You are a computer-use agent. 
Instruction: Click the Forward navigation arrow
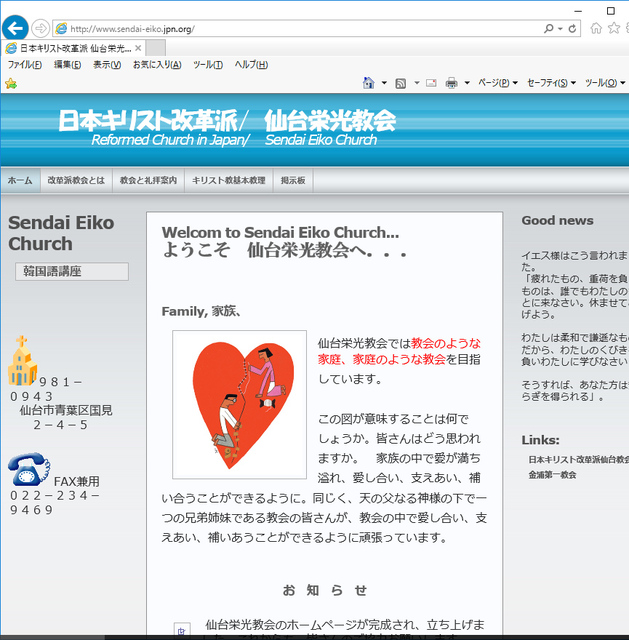coord(41,28)
